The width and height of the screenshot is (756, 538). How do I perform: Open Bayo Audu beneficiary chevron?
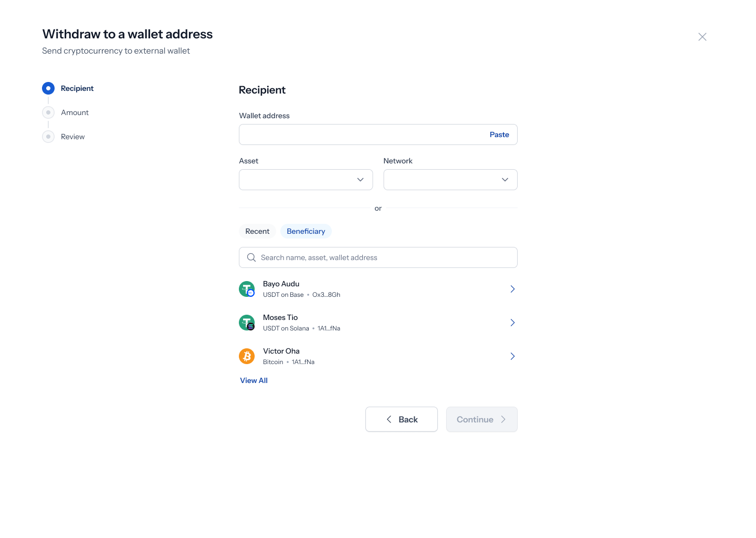(x=512, y=289)
